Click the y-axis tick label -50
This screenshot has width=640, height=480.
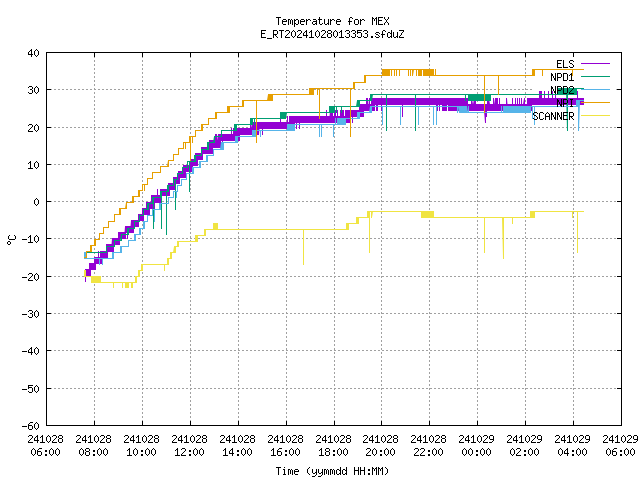[x=31, y=389]
